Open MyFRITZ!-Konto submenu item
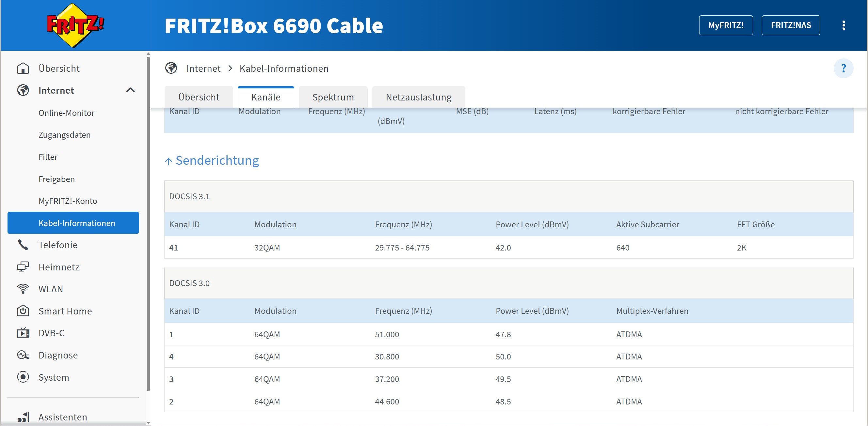Image resolution: width=868 pixels, height=426 pixels. tap(68, 201)
